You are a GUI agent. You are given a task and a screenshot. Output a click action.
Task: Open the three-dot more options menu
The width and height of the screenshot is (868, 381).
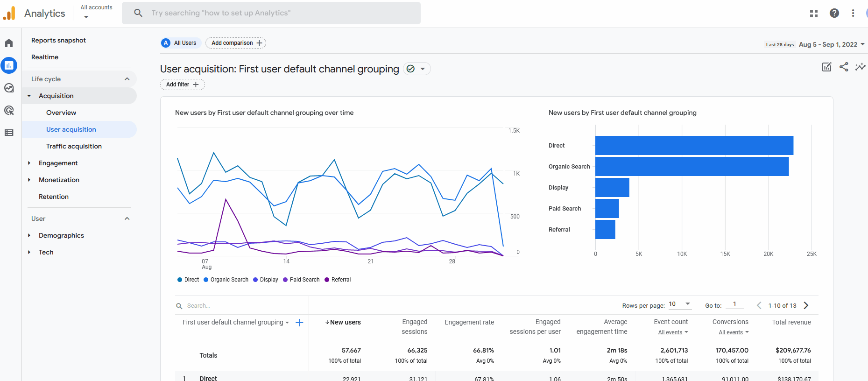(853, 13)
